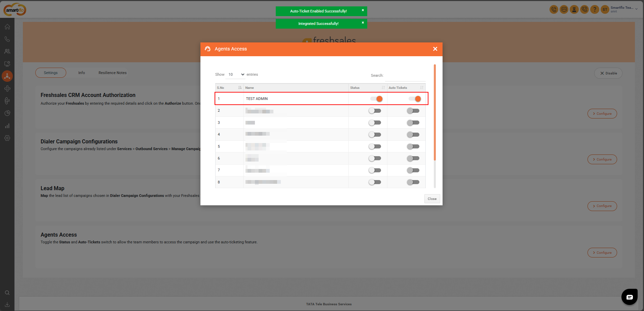Click the dialog's vertical scrollbar

[x=435, y=112]
